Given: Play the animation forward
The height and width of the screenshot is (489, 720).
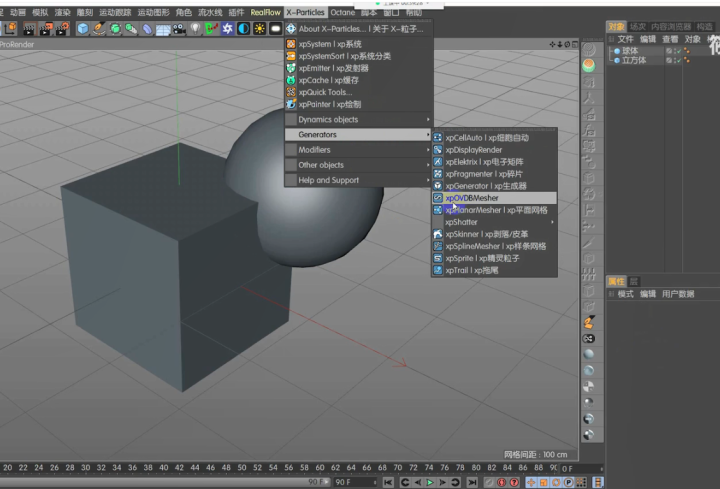Looking at the screenshot, I should click(430, 482).
